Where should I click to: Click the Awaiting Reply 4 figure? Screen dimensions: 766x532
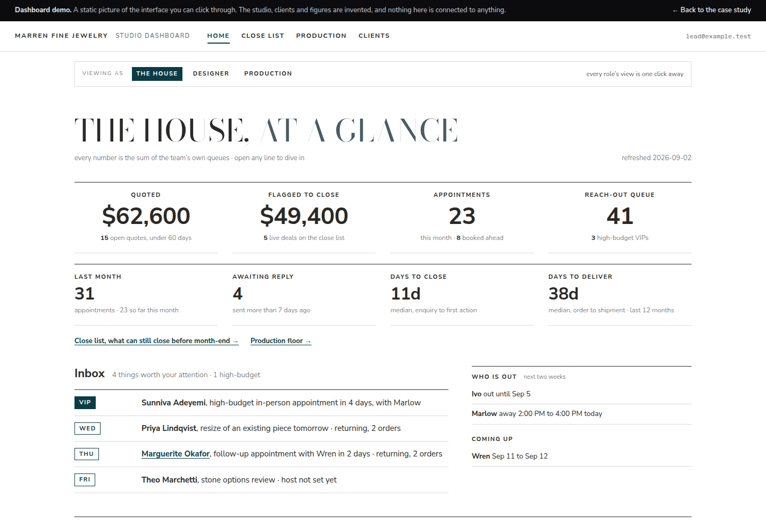pyautogui.click(x=238, y=294)
